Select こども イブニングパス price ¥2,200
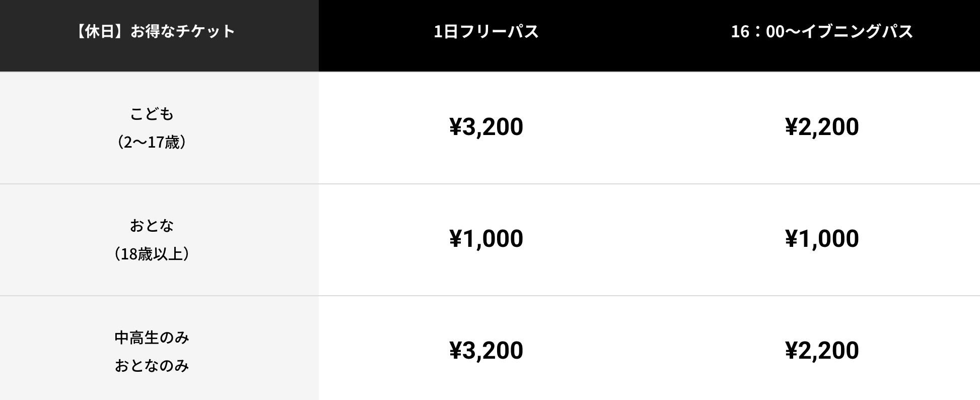 (x=822, y=126)
